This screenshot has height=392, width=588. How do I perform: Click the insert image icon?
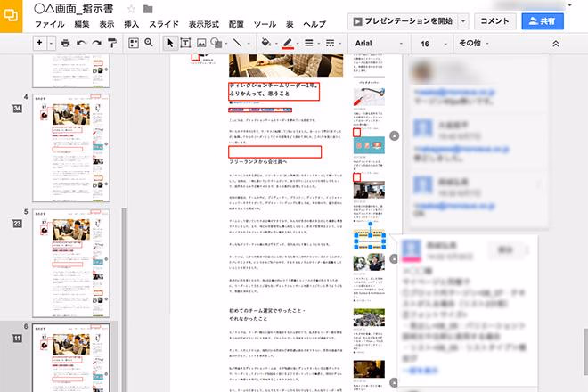pyautogui.click(x=202, y=43)
